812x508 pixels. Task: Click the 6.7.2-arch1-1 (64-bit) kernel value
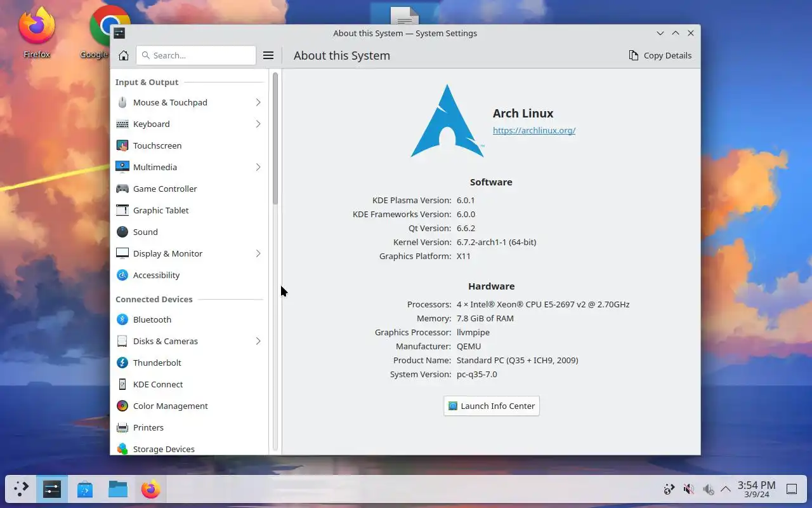click(496, 242)
